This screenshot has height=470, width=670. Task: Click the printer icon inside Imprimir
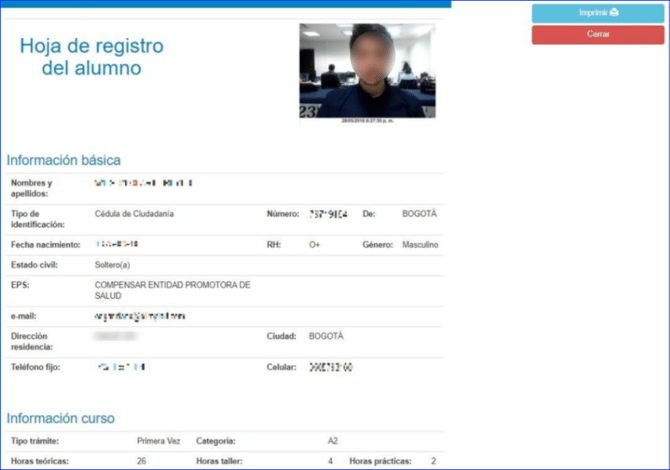click(x=614, y=13)
